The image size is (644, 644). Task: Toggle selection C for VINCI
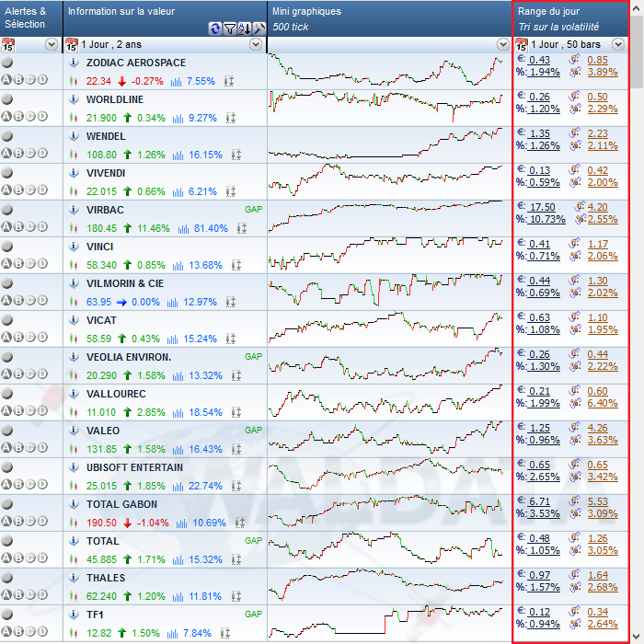click(30, 263)
